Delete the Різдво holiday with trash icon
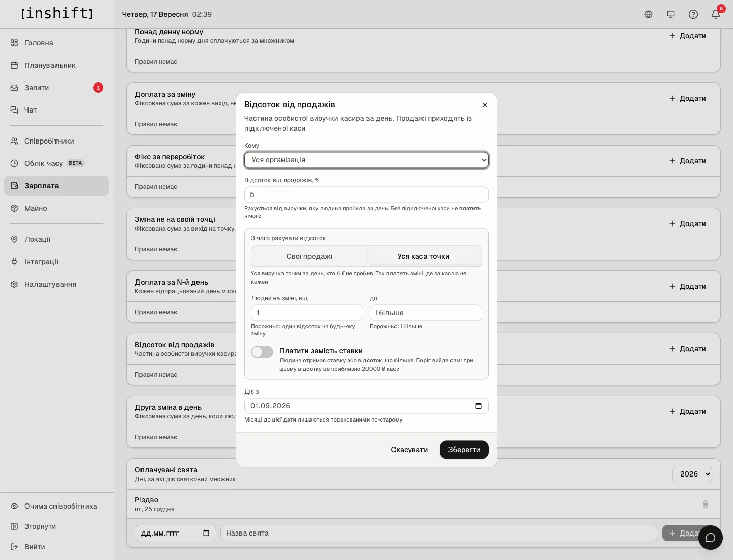 [x=706, y=504]
